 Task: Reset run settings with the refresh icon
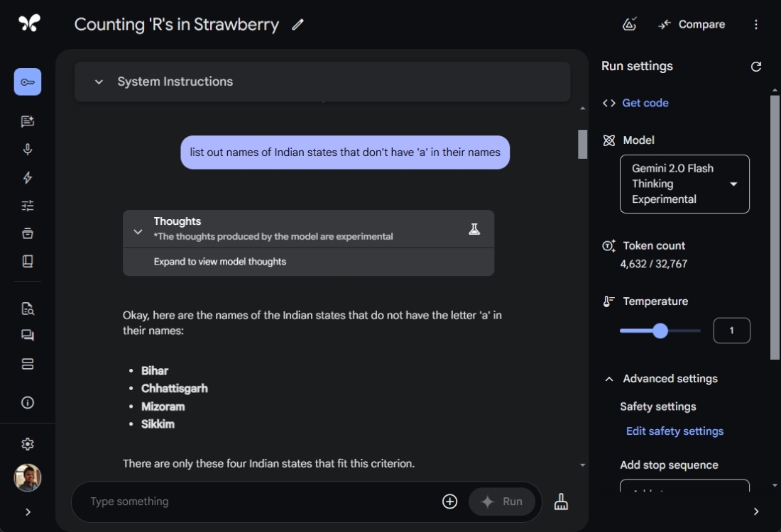[756, 67]
